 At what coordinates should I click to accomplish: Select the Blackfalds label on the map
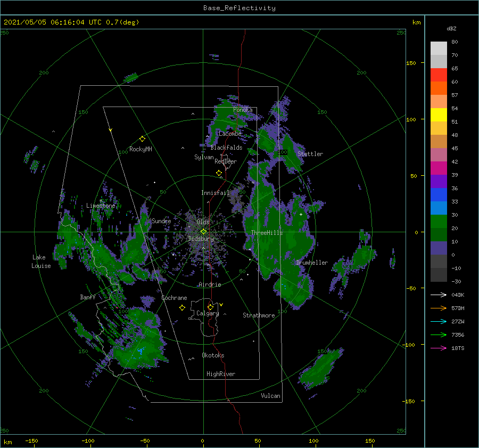tap(226, 148)
